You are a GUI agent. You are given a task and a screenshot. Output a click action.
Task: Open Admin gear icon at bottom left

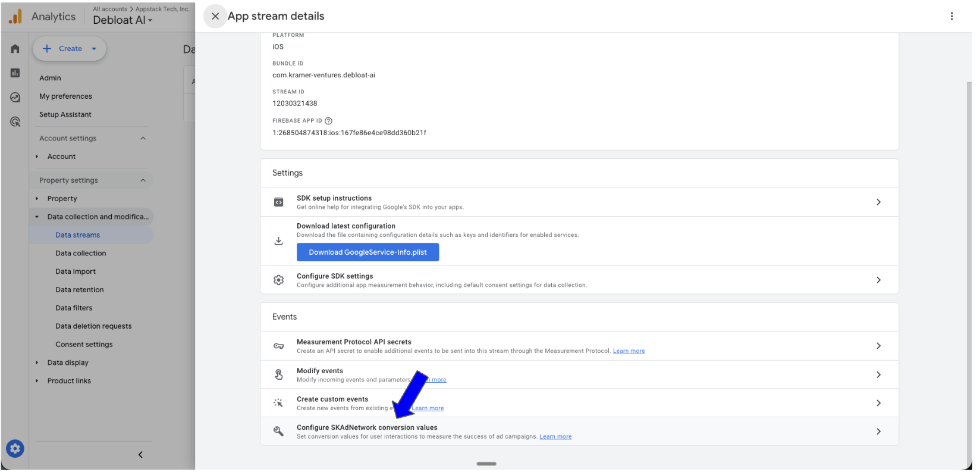[15, 448]
